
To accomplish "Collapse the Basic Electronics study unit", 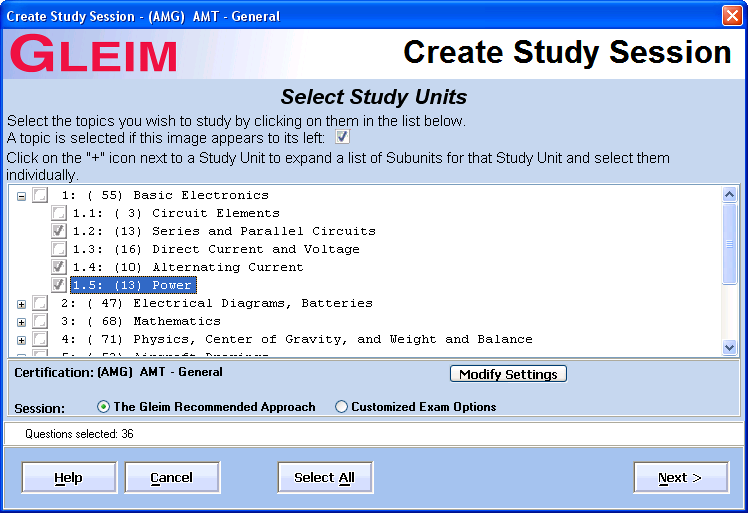I will tap(22, 196).
